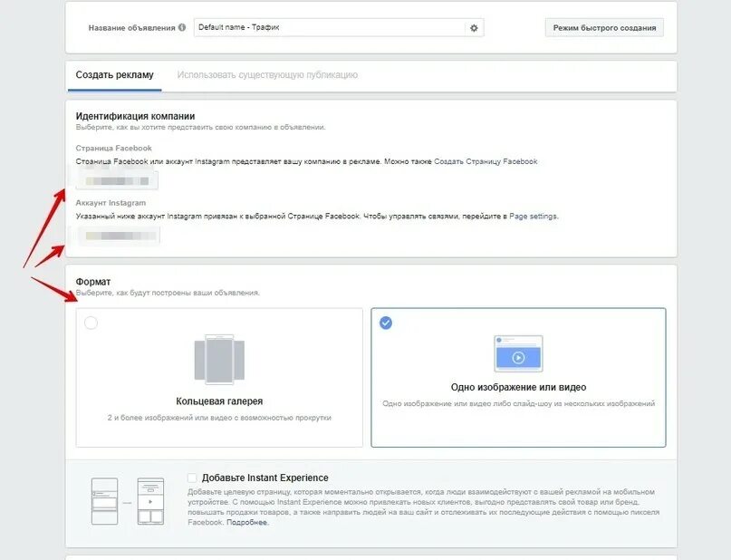731x560 pixels.
Task: Click the info icon beside Название объявления
Action: pyautogui.click(x=182, y=27)
